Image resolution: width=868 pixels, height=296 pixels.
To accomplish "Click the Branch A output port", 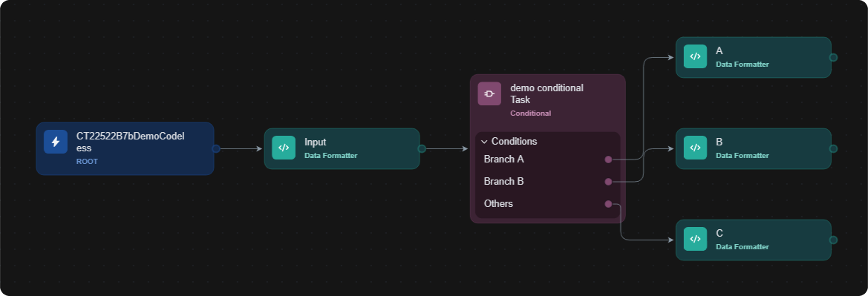I will (x=608, y=159).
